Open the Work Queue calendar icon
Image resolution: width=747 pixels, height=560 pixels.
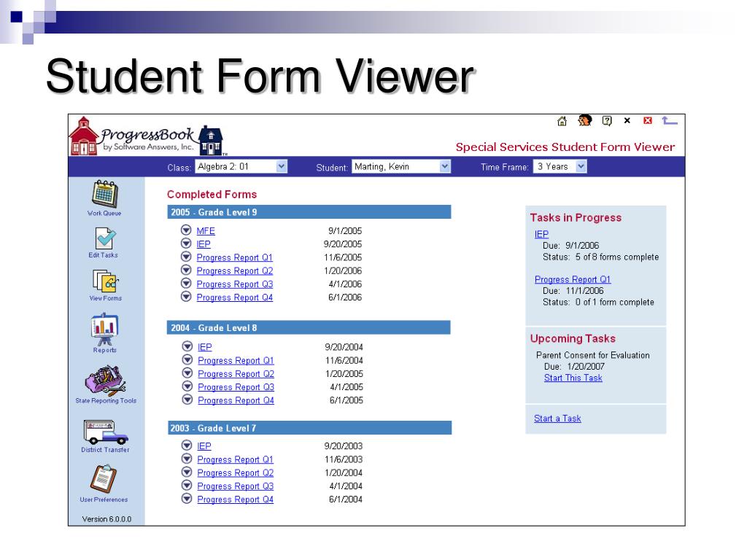pyautogui.click(x=104, y=194)
